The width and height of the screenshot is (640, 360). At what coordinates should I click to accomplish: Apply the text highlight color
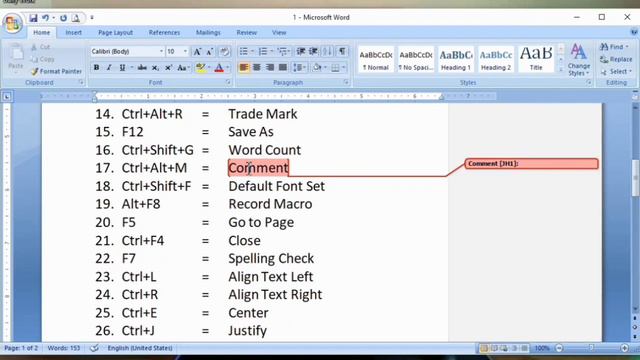pos(200,68)
